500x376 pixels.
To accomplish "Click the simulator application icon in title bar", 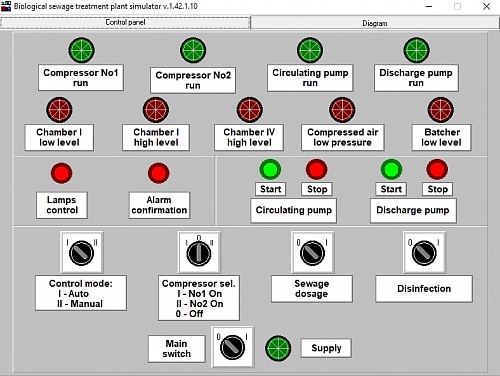I will point(6,6).
